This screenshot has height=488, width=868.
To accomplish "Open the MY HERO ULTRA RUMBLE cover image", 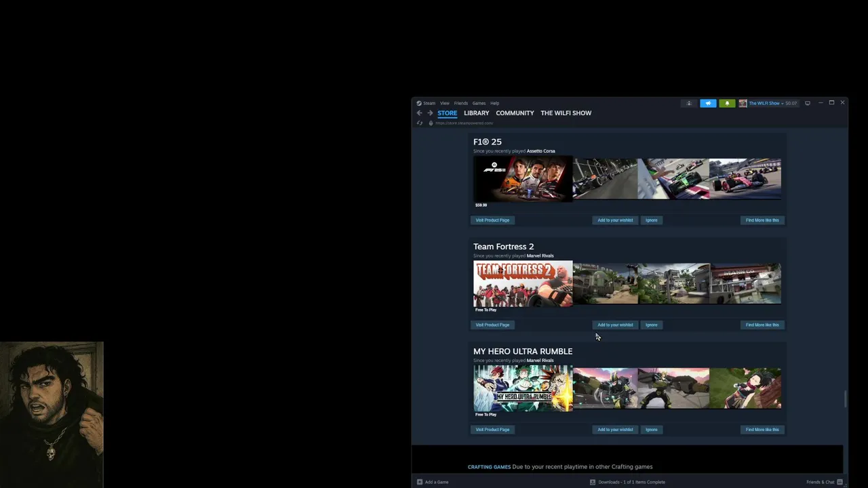I will (x=523, y=388).
